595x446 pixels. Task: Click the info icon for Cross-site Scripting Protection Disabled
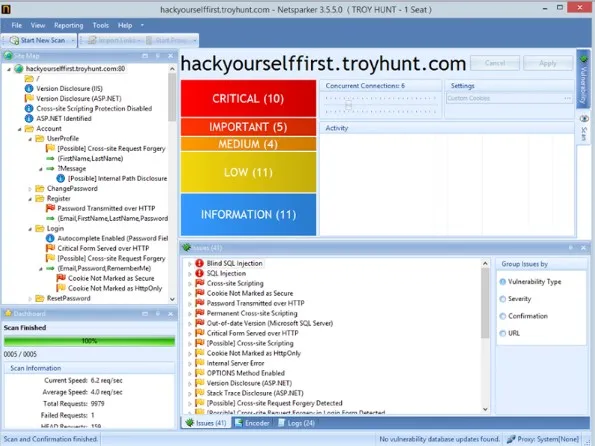pos(29,109)
